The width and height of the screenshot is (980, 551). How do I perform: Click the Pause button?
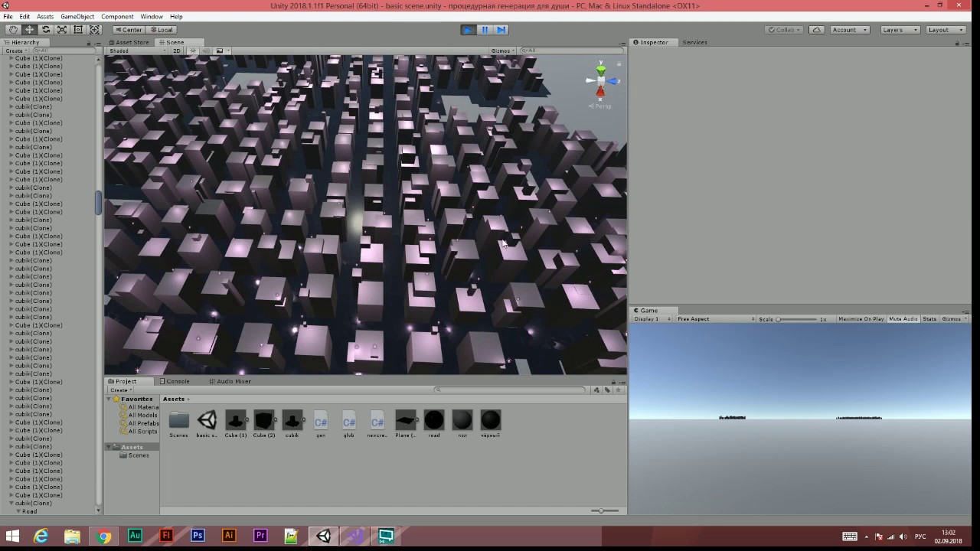(x=485, y=30)
